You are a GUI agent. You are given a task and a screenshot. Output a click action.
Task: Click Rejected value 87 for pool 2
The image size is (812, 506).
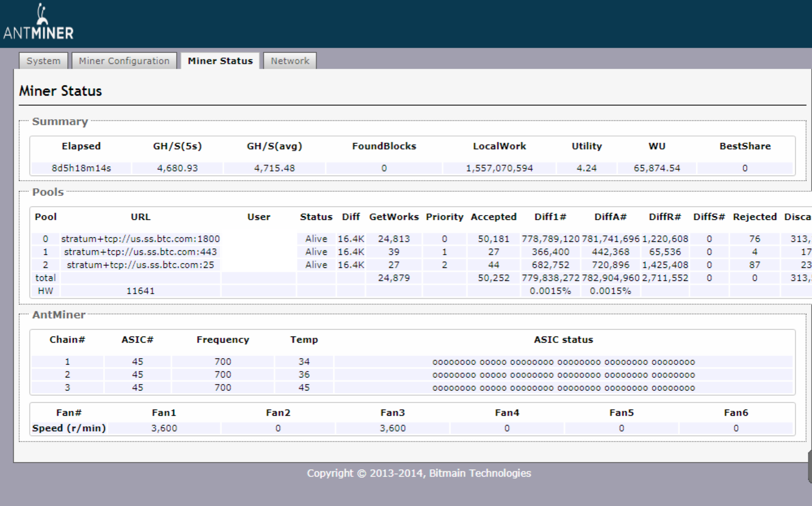[755, 265]
